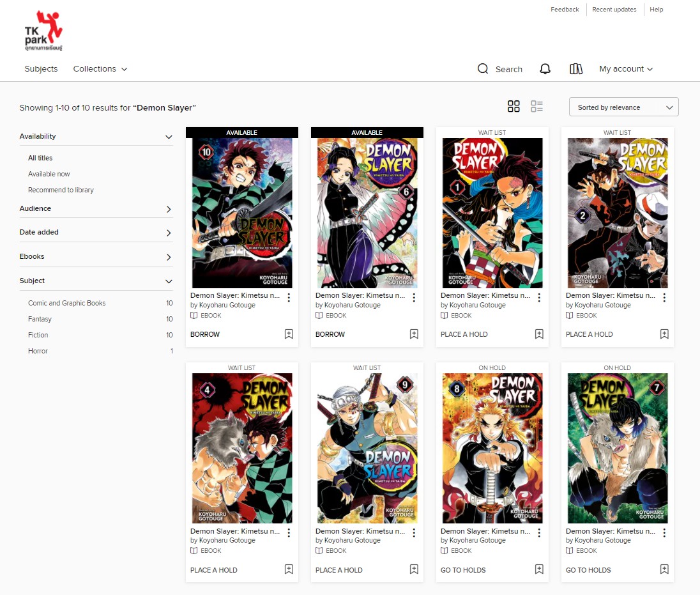
Task: Place a hold on volume 9
Action: [x=339, y=570]
